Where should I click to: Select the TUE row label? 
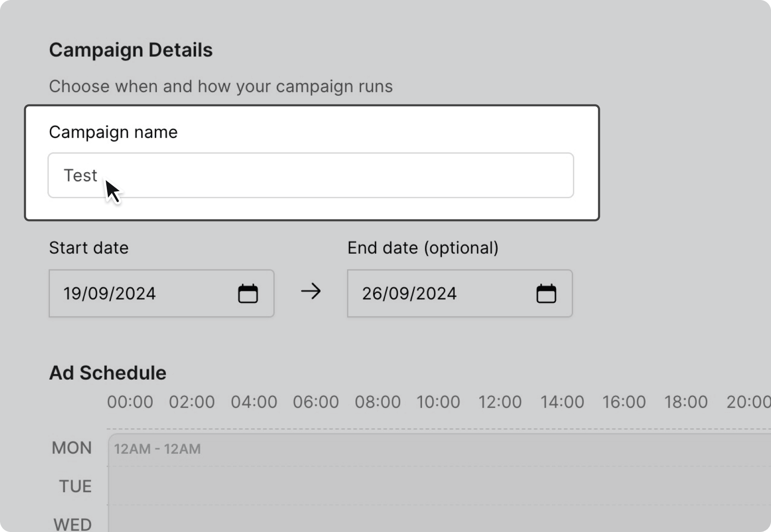point(75,486)
